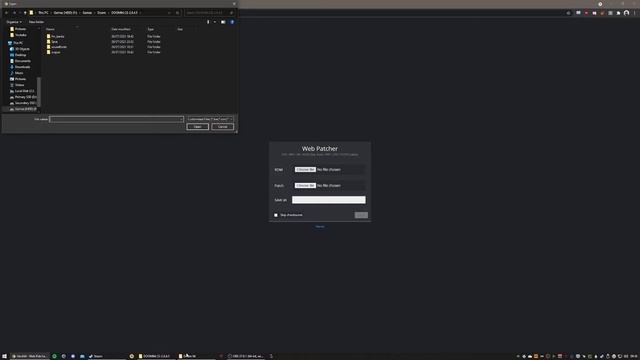Expand the address bar history dropdown
640x360 pixels.
[x=169, y=13]
